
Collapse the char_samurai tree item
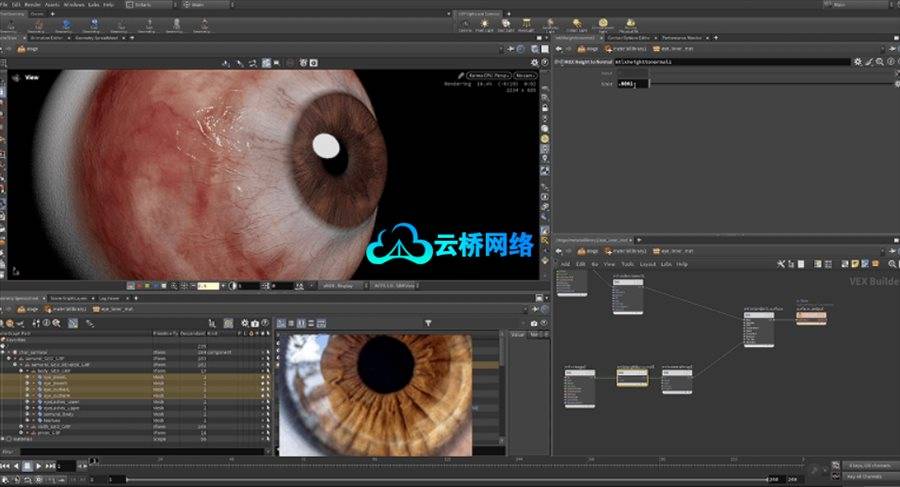(9, 352)
